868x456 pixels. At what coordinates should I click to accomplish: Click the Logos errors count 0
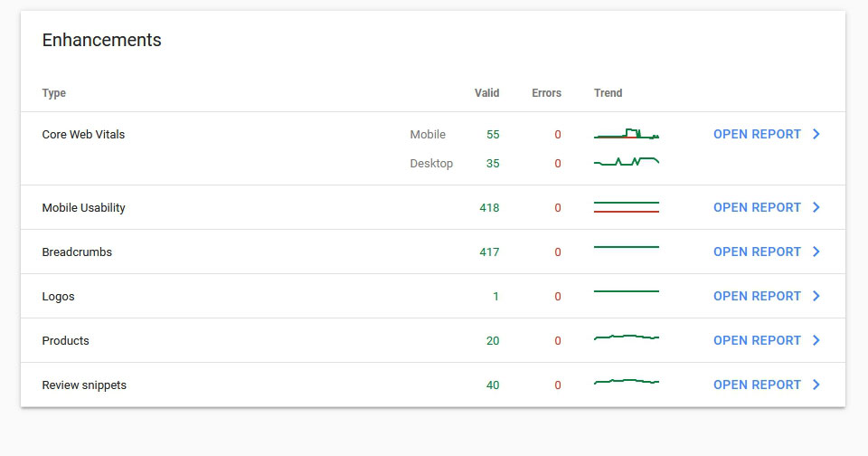[x=558, y=297]
